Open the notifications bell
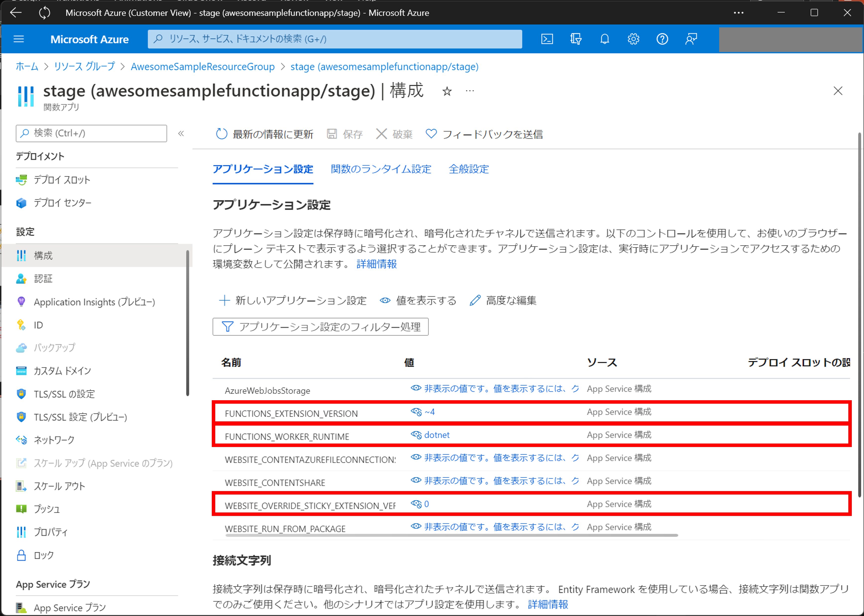Viewport: 864px width, 616px height. click(x=604, y=39)
